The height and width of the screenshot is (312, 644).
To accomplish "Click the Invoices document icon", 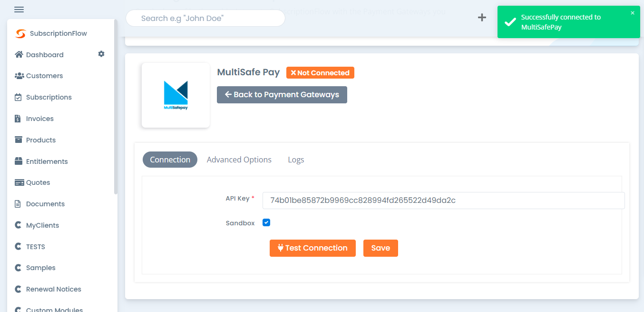I will (18, 119).
